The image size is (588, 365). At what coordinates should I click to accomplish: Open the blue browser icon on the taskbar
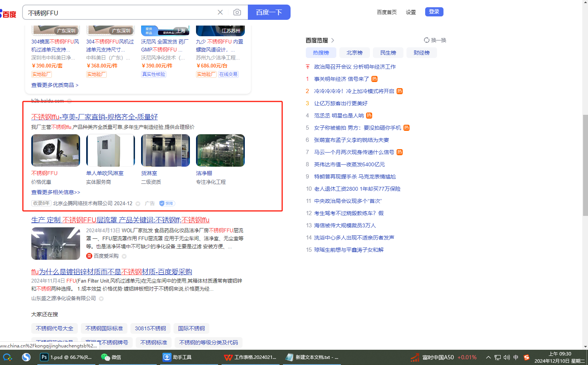pyautogui.click(x=26, y=357)
